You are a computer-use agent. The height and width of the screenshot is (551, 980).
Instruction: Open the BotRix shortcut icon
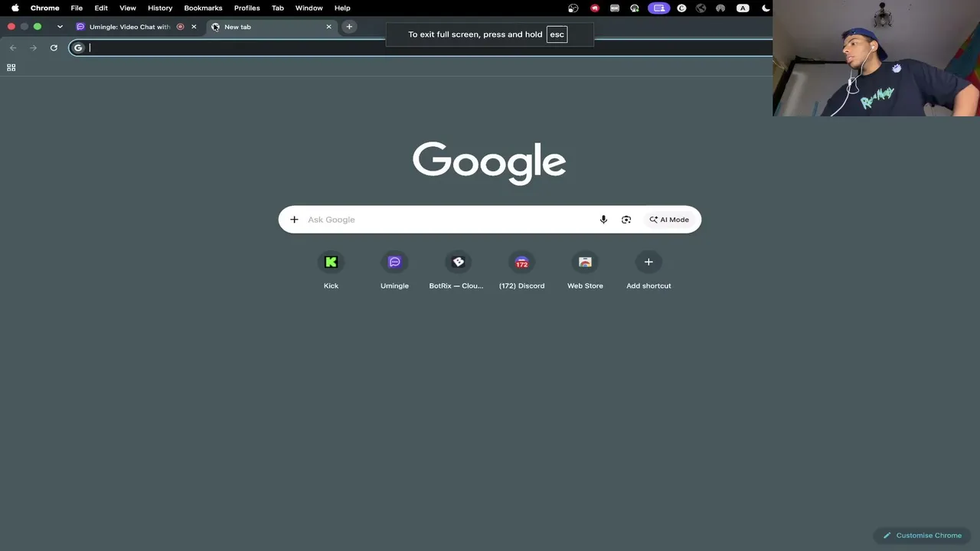click(458, 262)
